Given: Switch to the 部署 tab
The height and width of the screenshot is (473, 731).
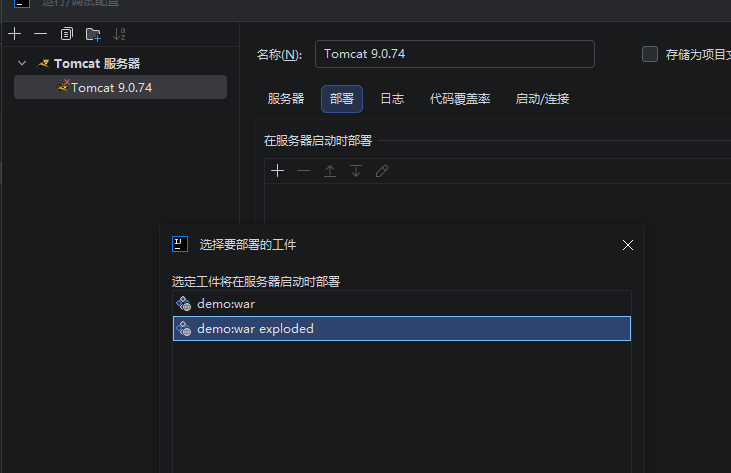Looking at the screenshot, I should point(342,99).
